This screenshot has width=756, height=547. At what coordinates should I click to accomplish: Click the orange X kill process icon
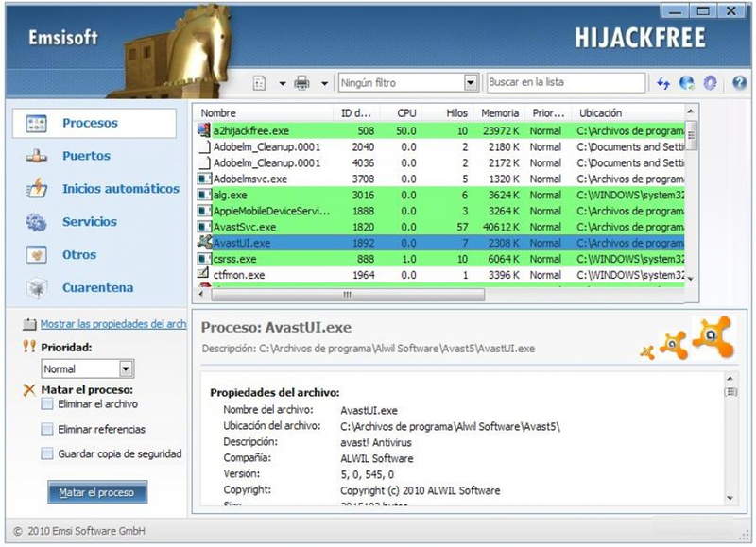click(x=29, y=389)
